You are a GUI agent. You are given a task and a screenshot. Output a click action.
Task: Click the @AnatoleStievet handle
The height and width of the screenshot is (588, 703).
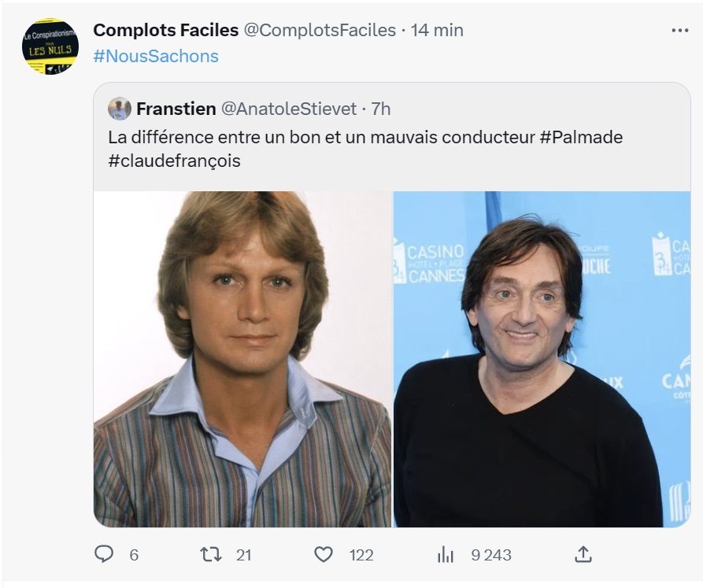(x=288, y=109)
